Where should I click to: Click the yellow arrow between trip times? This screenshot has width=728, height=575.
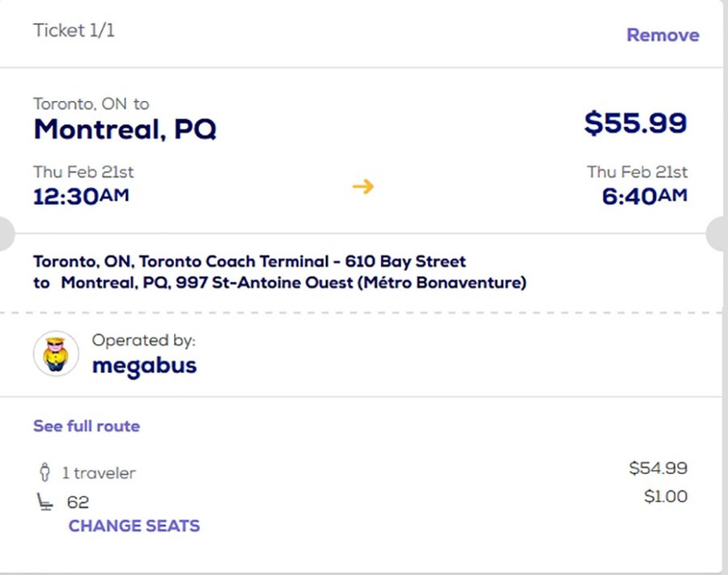362,186
